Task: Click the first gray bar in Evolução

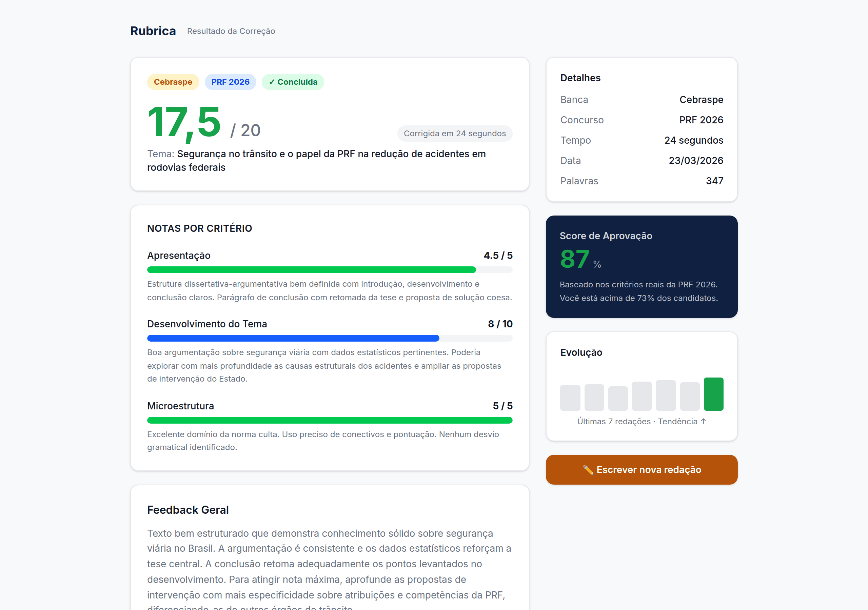Action: pos(570,397)
